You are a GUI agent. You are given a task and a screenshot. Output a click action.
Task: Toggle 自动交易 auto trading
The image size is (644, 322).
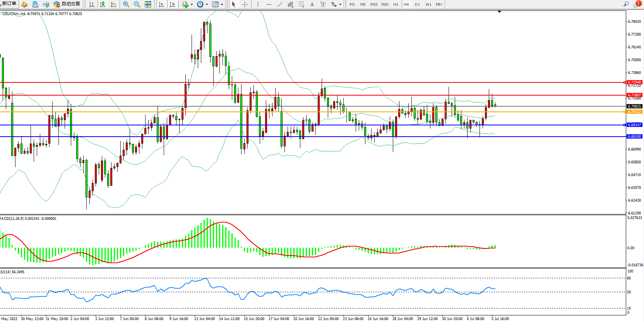coord(67,4)
